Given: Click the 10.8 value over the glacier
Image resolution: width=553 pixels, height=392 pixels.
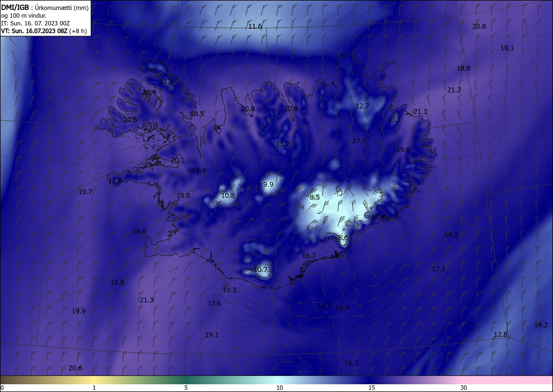Looking at the screenshot, I should [x=228, y=196].
